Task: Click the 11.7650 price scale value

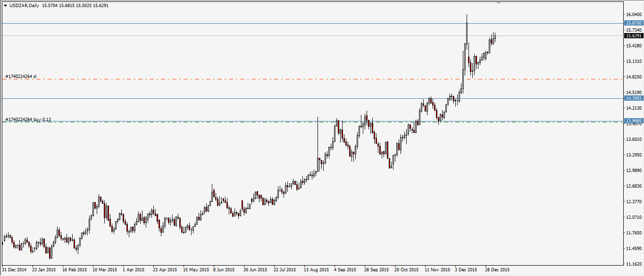Action: (634, 233)
